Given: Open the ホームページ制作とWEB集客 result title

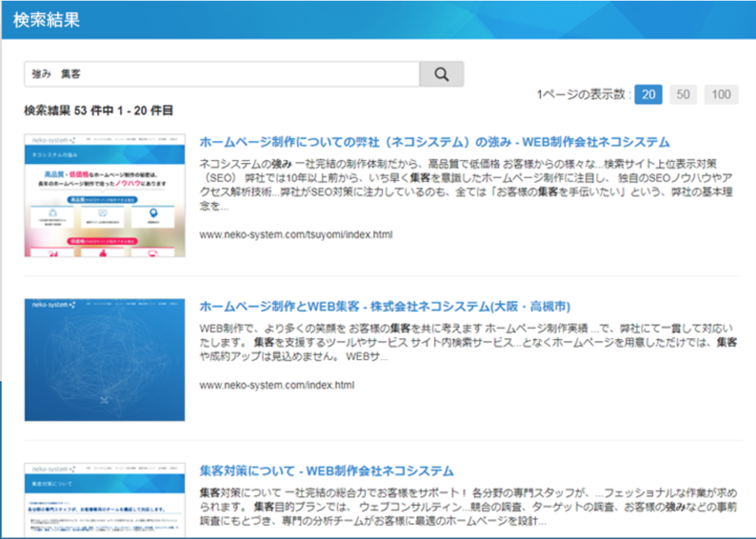Looking at the screenshot, I should 385,307.
